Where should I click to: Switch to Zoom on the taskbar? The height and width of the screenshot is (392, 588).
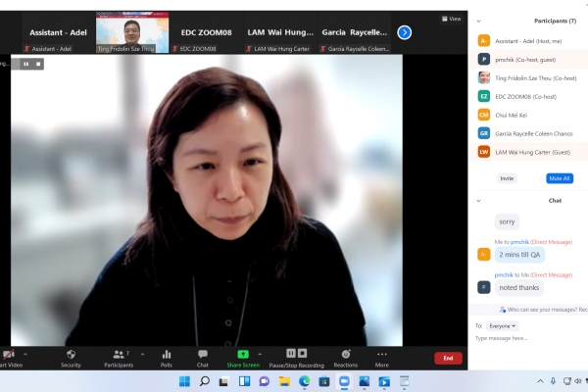344,381
